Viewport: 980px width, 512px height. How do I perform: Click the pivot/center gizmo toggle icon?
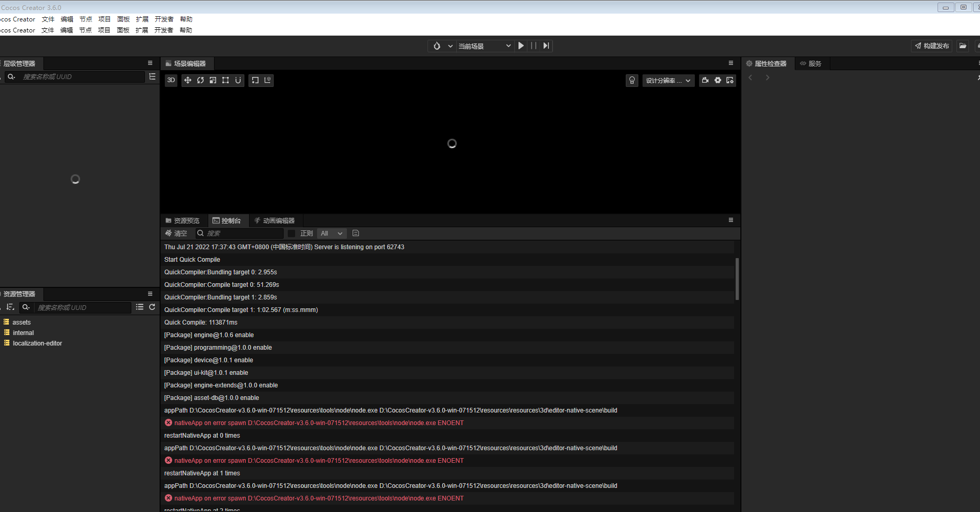[x=255, y=80]
